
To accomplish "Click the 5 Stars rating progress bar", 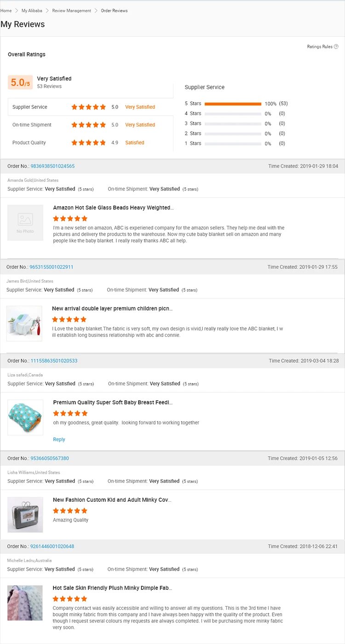I will [233, 104].
